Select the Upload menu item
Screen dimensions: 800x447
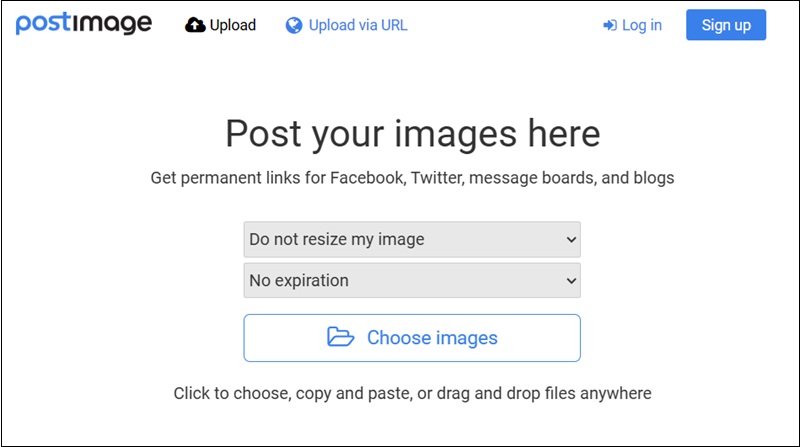click(232, 25)
